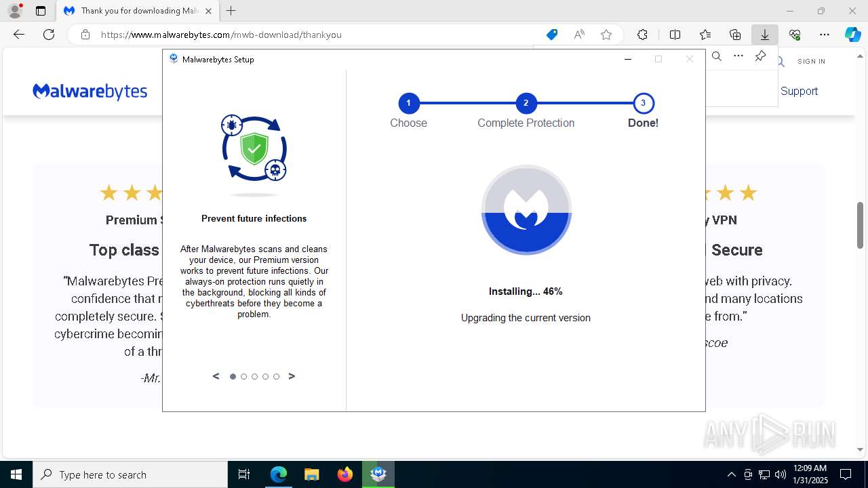The image size is (868, 488).
Task: Open the Favorites list icon
Action: 705,35
